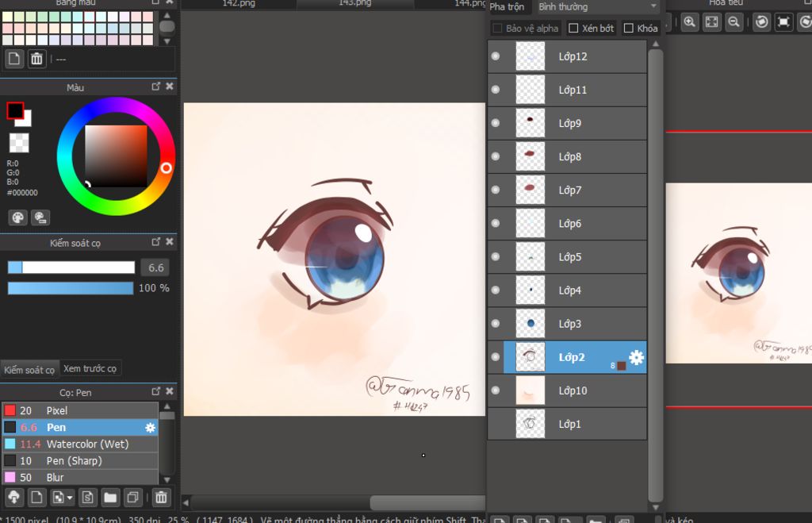Hide the Lớp9 layer

click(x=496, y=123)
